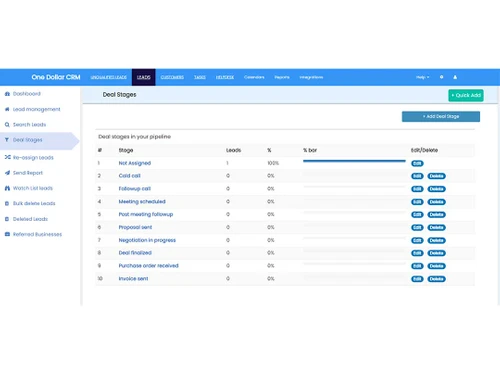Viewport: 500px width, 375px height.
Task: Click the 100% value for Not Assigned
Action: tap(273, 163)
